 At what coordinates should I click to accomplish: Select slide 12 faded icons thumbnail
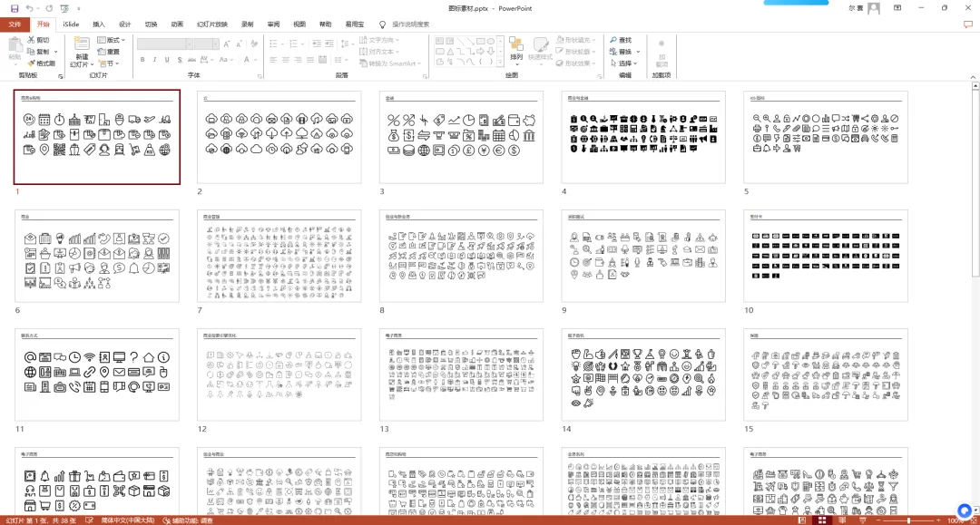[x=279, y=374]
